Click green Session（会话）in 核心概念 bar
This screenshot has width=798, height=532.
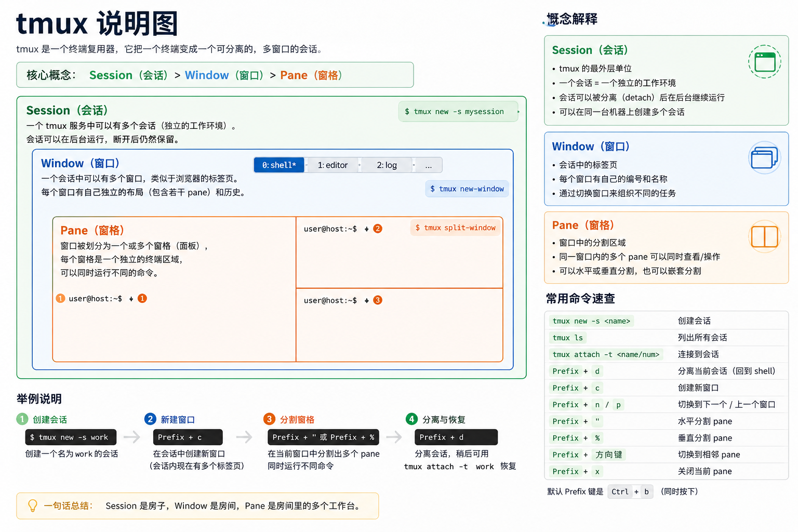128,75
